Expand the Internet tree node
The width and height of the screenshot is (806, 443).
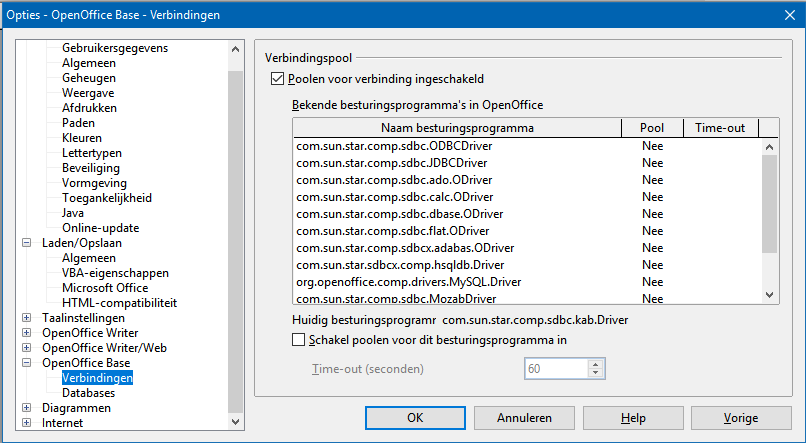(27, 423)
